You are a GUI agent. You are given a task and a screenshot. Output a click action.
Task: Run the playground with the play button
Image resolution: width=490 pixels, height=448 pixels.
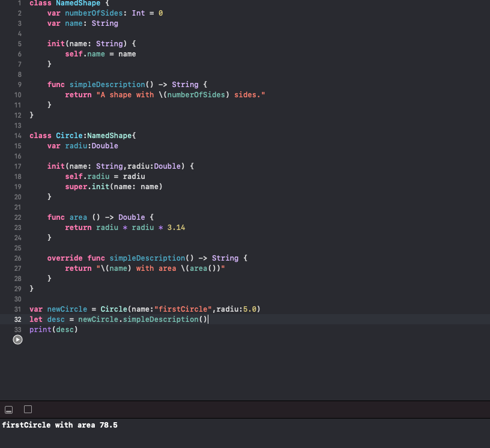pyautogui.click(x=17, y=339)
